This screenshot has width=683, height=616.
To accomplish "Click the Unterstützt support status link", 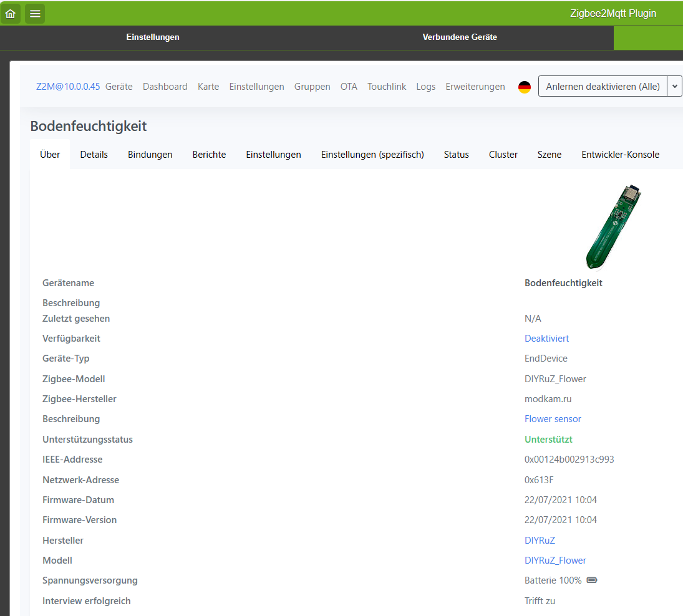I will 548,440.
